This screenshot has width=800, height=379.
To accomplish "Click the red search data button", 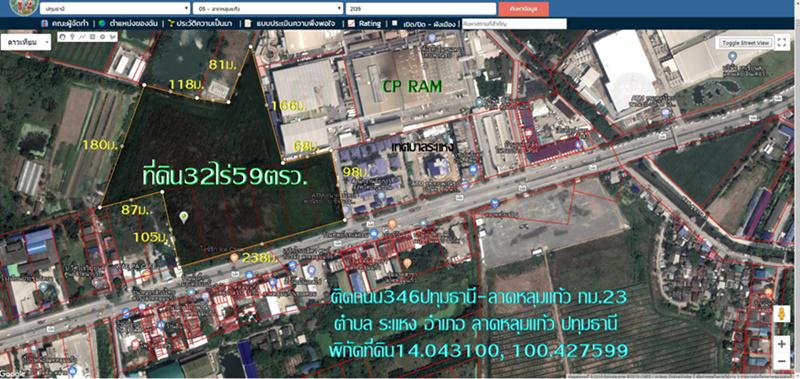I will click(x=523, y=9).
